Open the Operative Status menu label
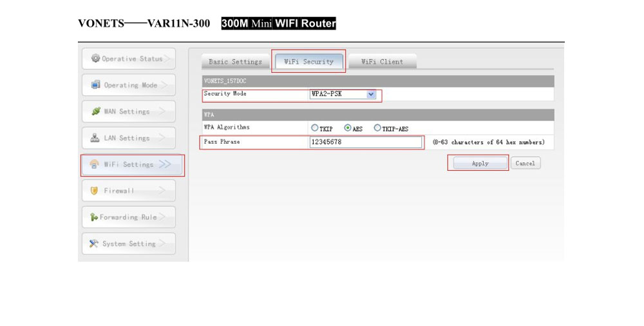Screen dimensions: 644x326 click(x=132, y=59)
